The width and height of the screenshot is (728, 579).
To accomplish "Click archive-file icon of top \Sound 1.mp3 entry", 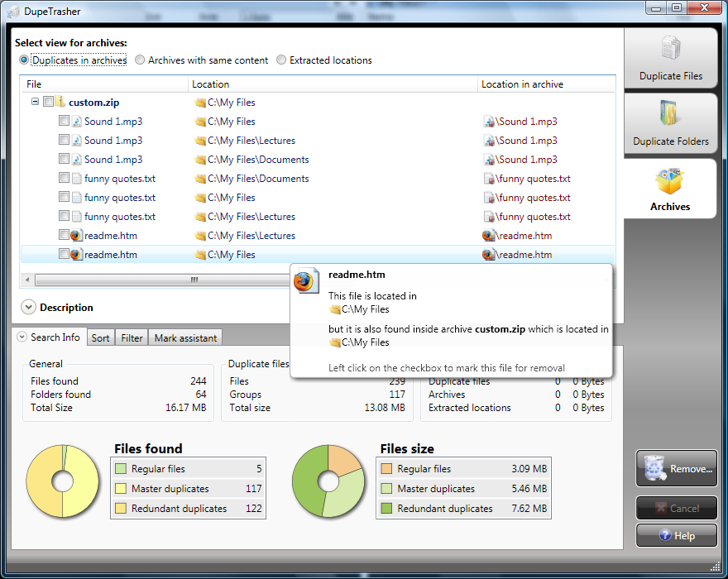I will (489, 122).
